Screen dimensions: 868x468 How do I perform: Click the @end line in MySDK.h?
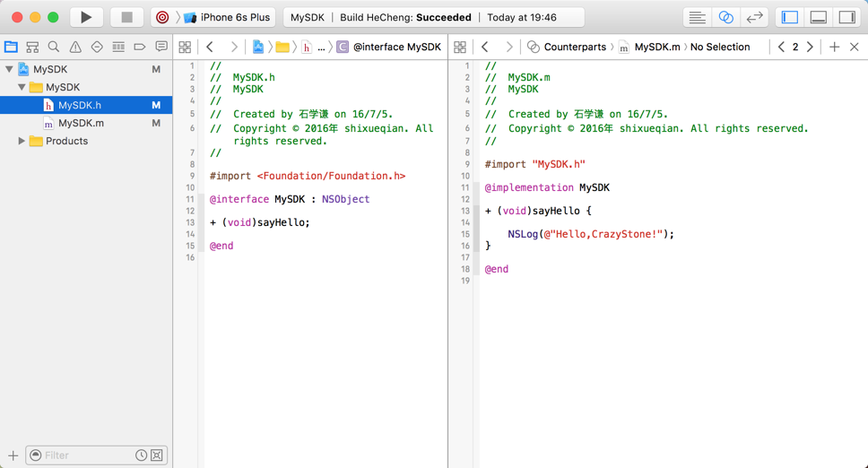click(x=221, y=246)
